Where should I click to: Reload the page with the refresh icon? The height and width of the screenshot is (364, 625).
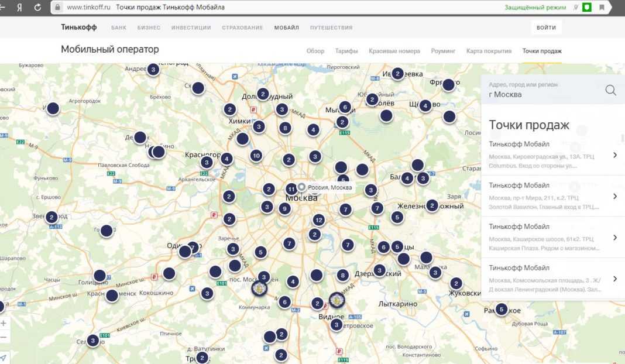pyautogui.click(x=37, y=7)
